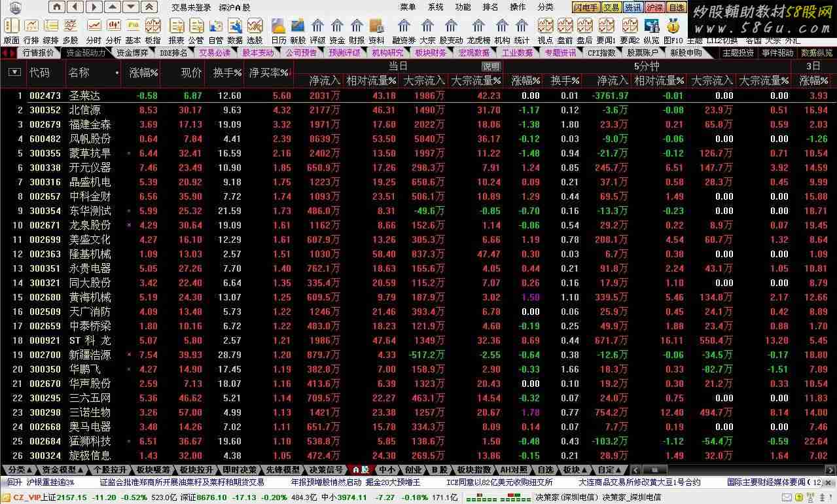Select the 创业 bottom tab
This screenshot has height=504, width=837.
click(413, 470)
